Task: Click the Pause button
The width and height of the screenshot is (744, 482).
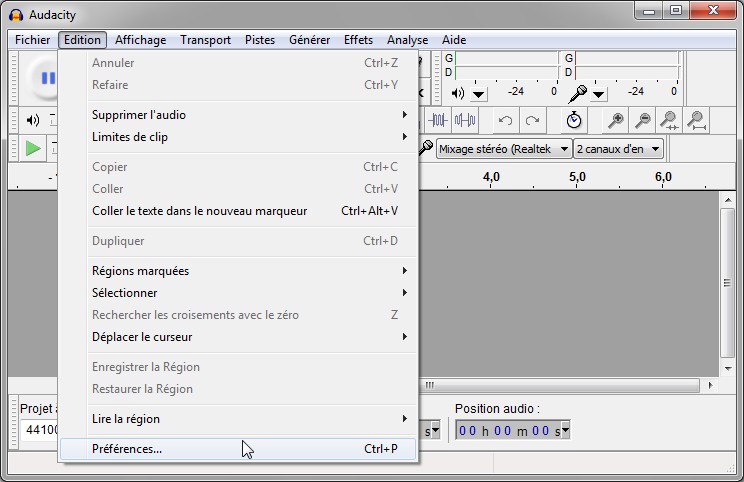Action: pyautogui.click(x=45, y=78)
